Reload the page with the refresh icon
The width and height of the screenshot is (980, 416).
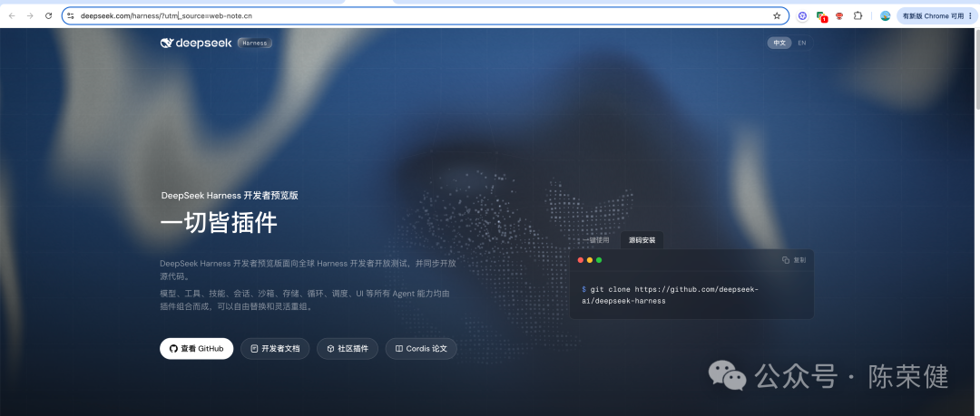49,15
